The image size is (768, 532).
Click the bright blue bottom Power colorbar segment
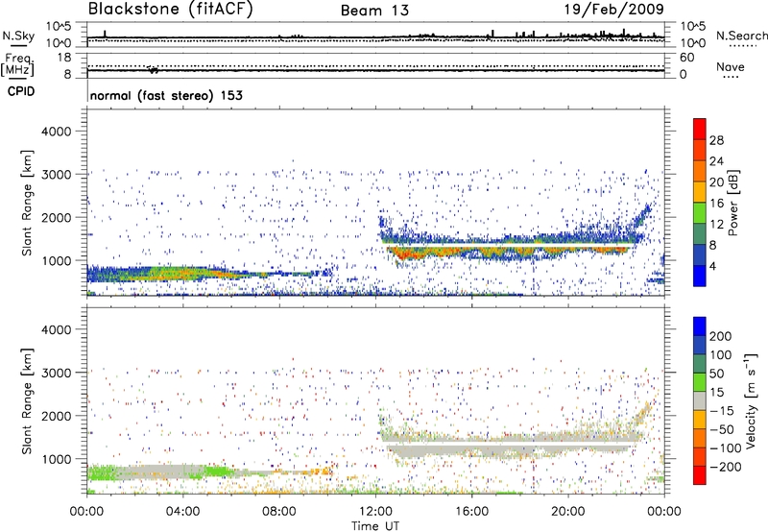click(700, 277)
